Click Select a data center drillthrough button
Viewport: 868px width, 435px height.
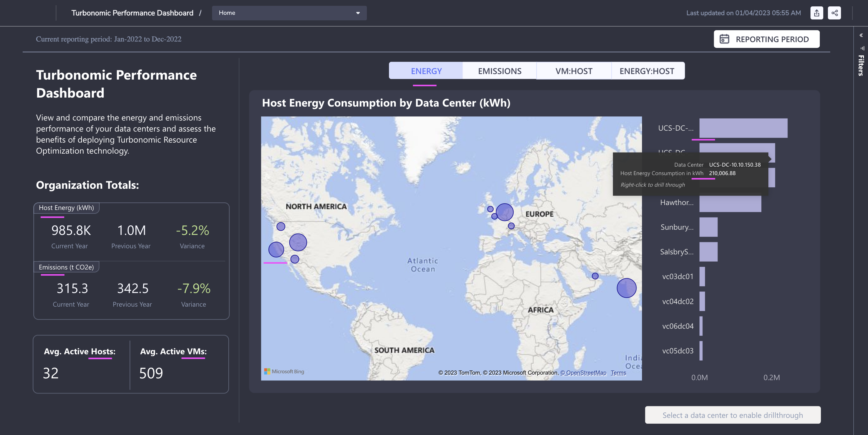(x=733, y=415)
